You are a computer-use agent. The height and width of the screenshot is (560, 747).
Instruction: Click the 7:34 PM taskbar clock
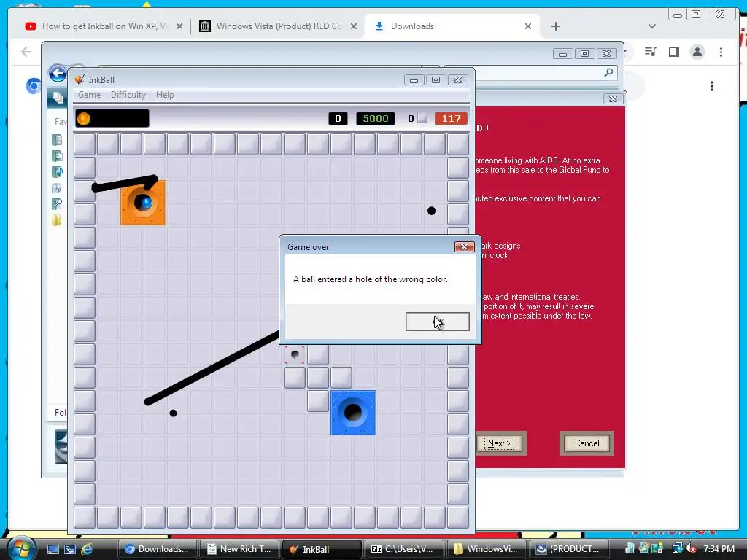[719, 549]
